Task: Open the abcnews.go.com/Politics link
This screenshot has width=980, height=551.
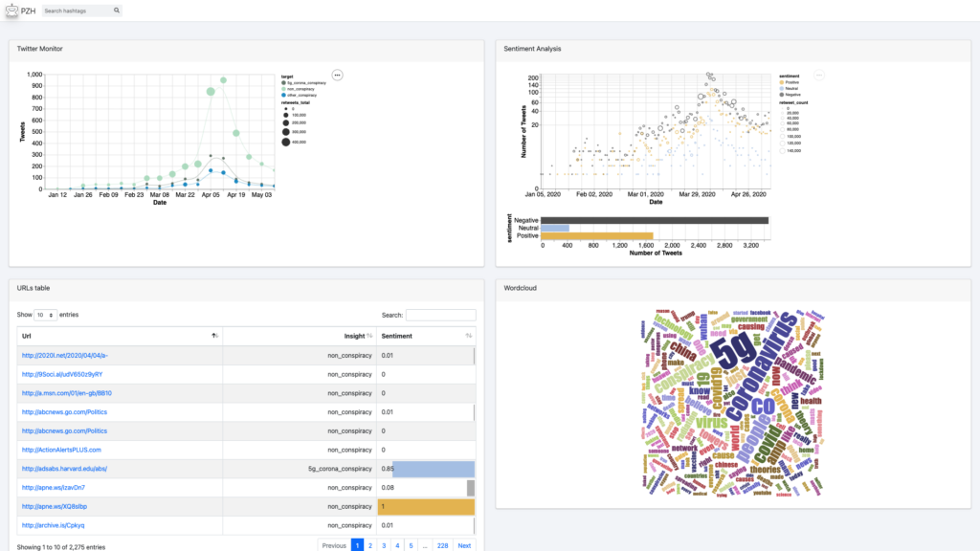Action: pos(65,412)
